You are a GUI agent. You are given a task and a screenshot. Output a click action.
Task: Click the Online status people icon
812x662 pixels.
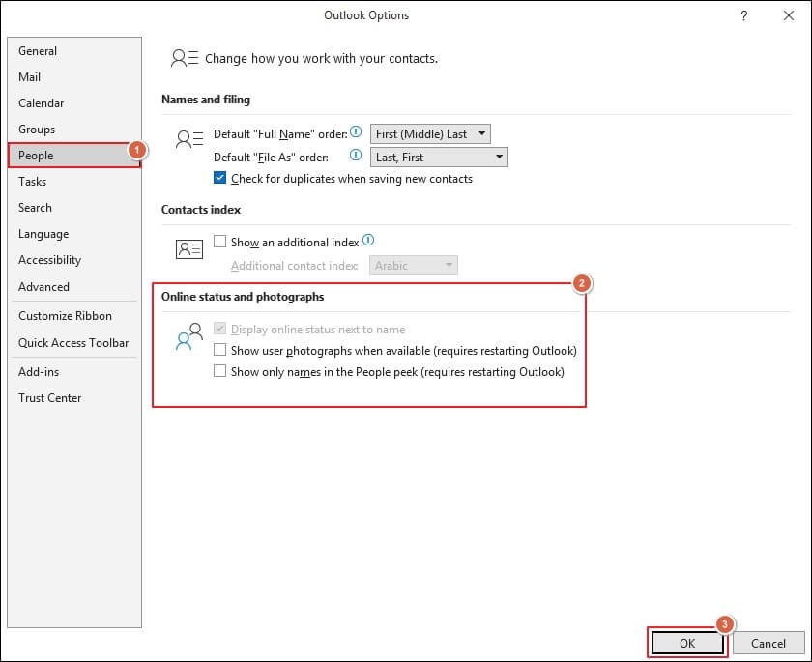189,336
